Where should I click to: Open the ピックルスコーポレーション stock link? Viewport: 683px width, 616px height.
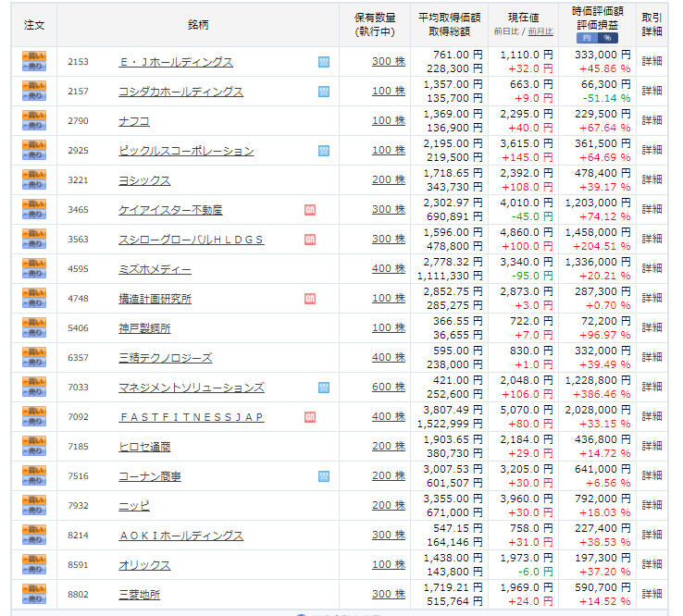(x=186, y=151)
